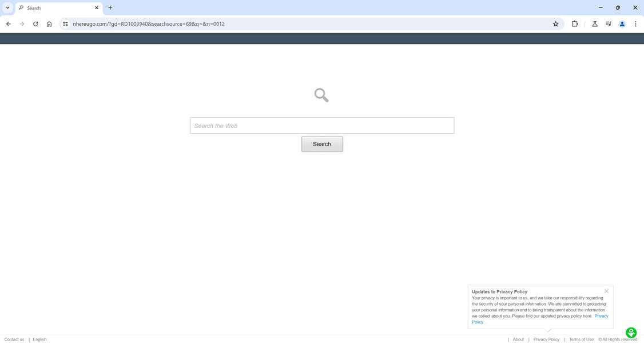The width and height of the screenshot is (644, 344).
Task: Open Chrome three-dot menu
Action: tap(635, 24)
